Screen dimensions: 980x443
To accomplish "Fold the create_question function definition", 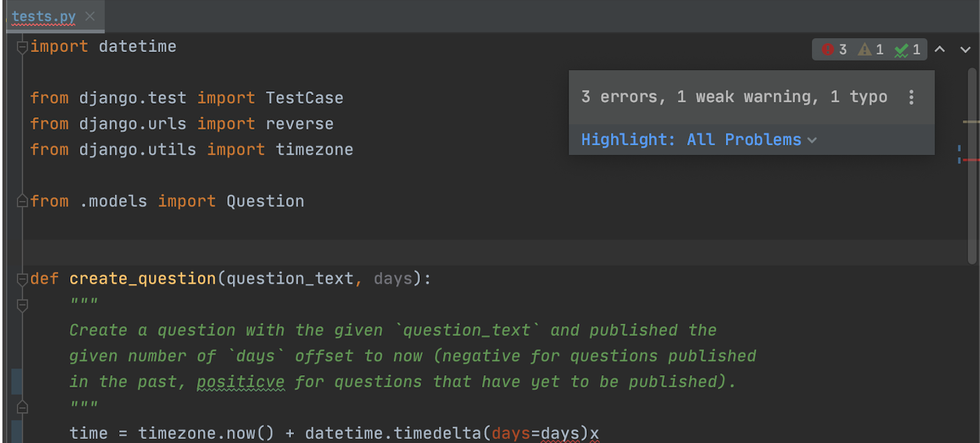I will [x=22, y=279].
